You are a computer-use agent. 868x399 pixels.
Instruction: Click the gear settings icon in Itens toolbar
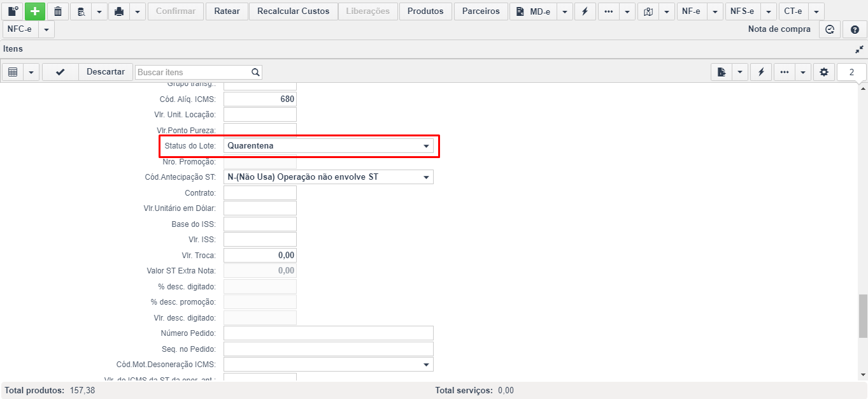click(x=824, y=72)
